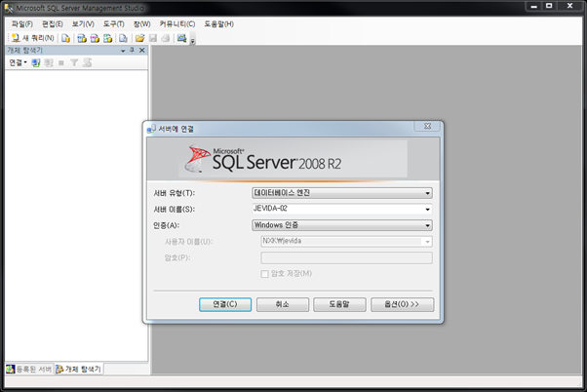Viewport: 587px width, 392px height.
Task: Click the refresh icon in Object Explorer toolbar
Action: point(87,62)
